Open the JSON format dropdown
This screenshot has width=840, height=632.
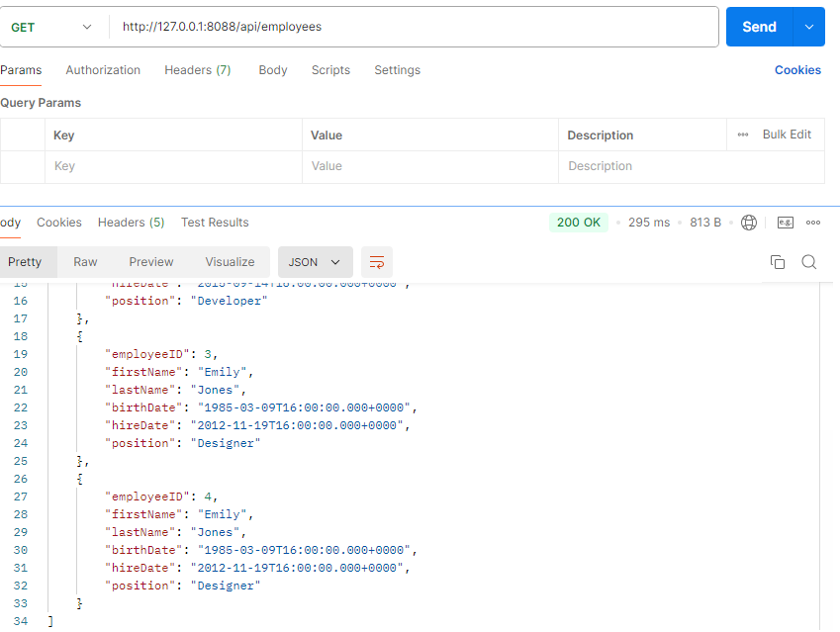(315, 262)
